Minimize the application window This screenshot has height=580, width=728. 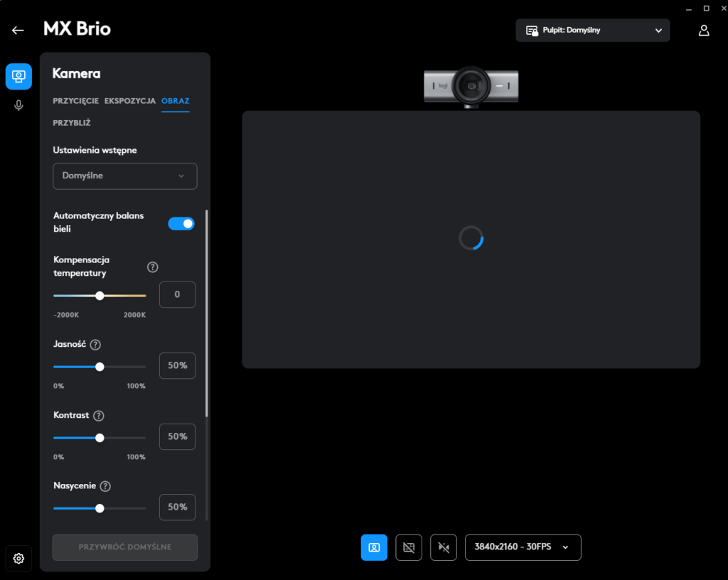click(688, 9)
